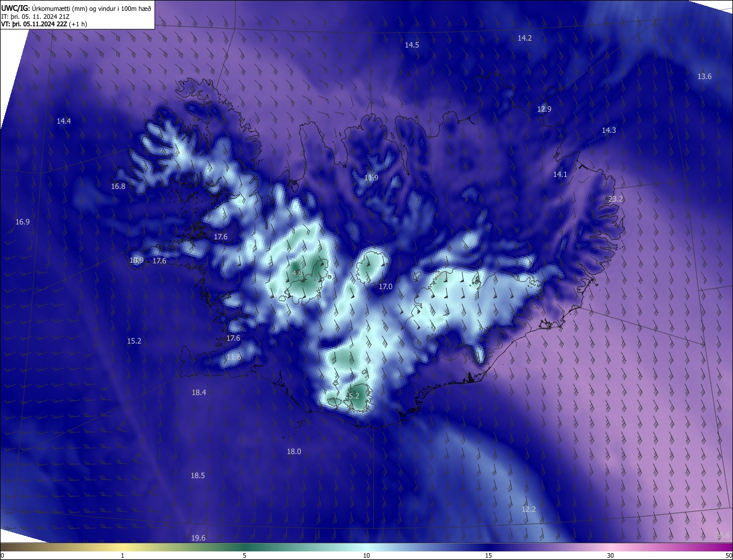Click the 18.5 value label
Screen dimensions: 733x560
pos(198,476)
